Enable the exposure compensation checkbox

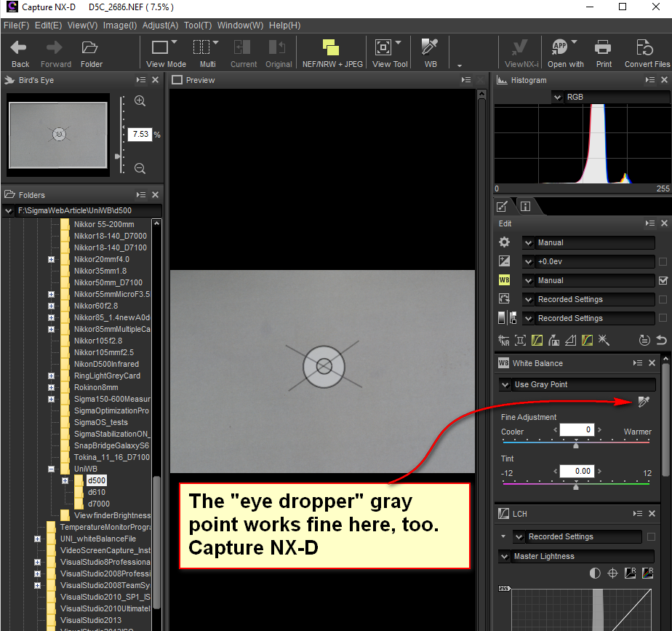[663, 261]
